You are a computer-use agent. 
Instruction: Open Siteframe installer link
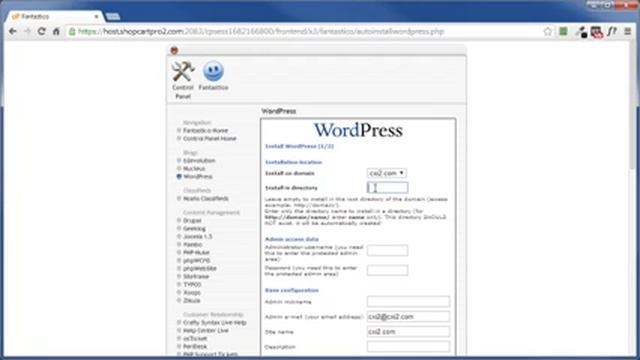tap(196, 276)
